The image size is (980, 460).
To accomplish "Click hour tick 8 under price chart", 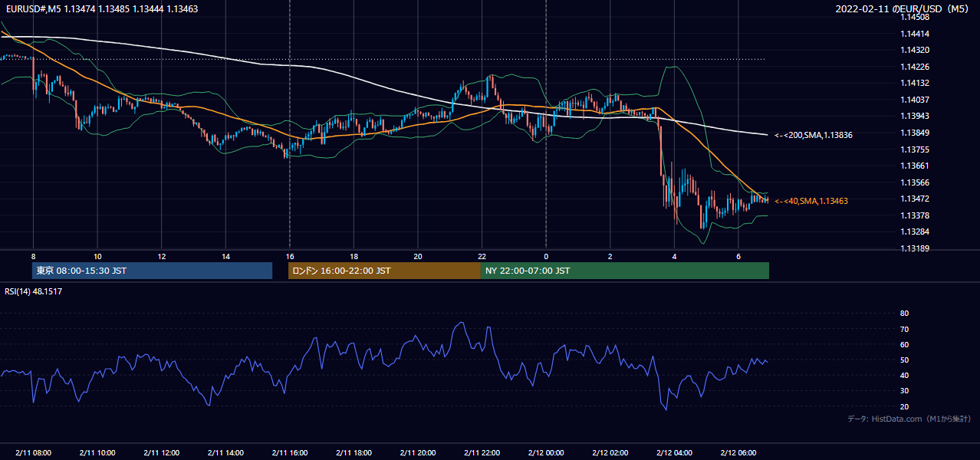I will coord(33,256).
